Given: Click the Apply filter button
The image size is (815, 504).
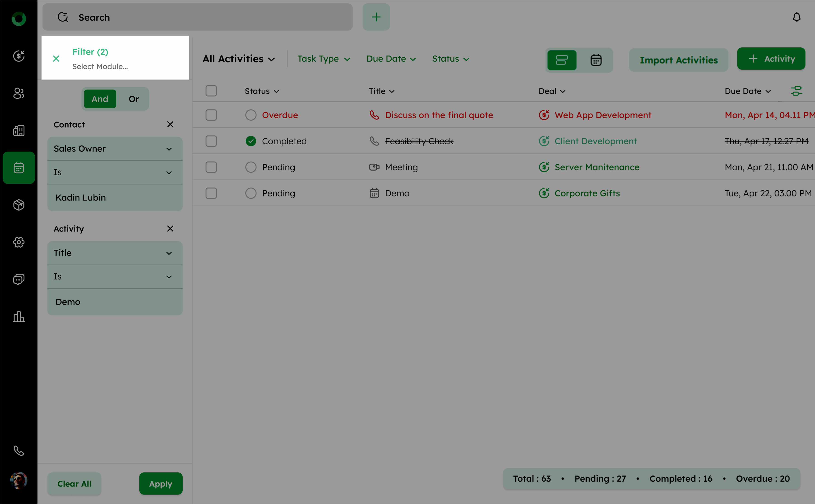Looking at the screenshot, I should tap(161, 484).
